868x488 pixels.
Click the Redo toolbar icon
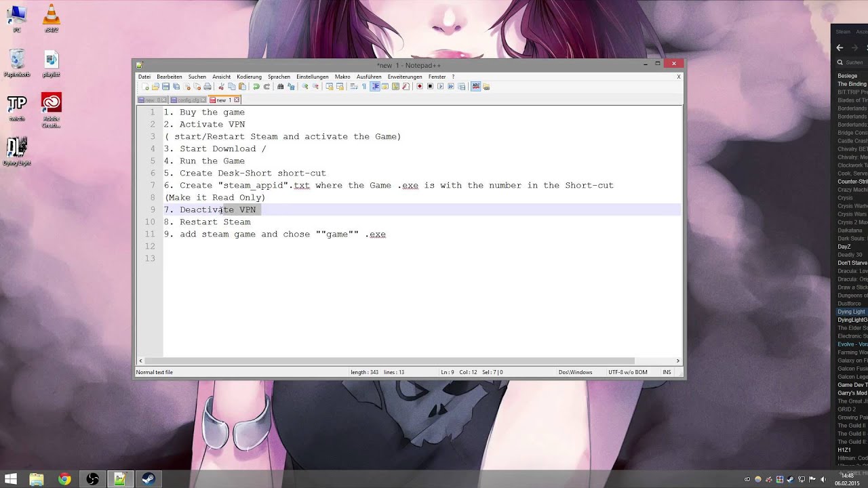point(267,86)
